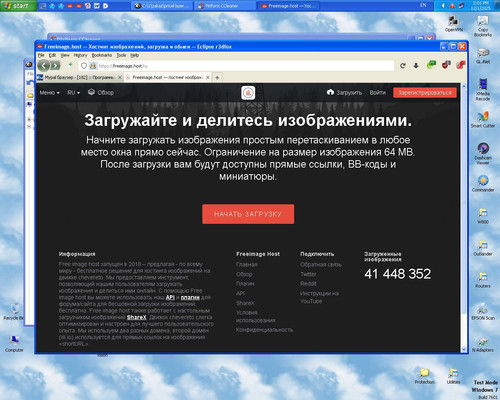This screenshot has height=400, width=500.
Task: Select the Outlander desktop folder
Action: [483, 248]
